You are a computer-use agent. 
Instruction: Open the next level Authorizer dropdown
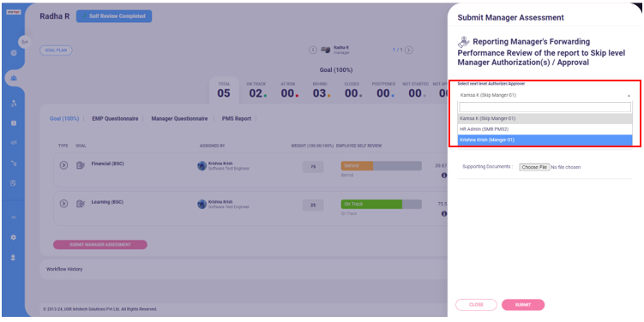(x=545, y=95)
